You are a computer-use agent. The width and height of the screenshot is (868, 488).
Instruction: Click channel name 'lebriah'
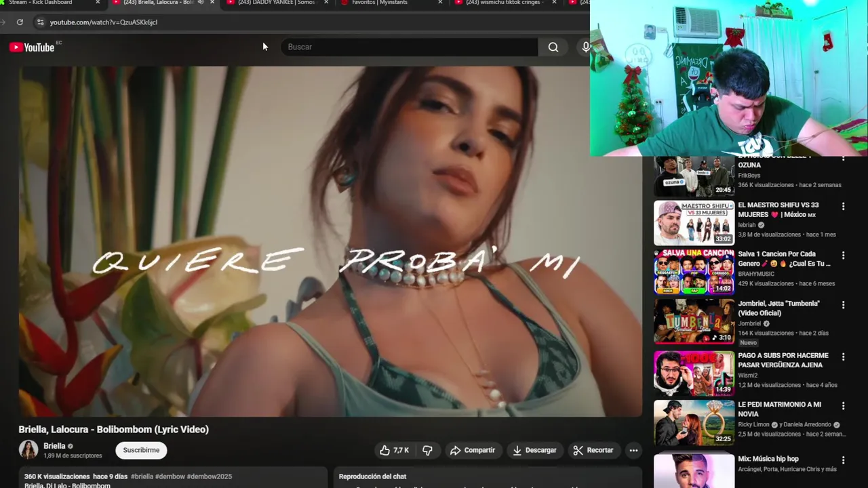[747, 225]
